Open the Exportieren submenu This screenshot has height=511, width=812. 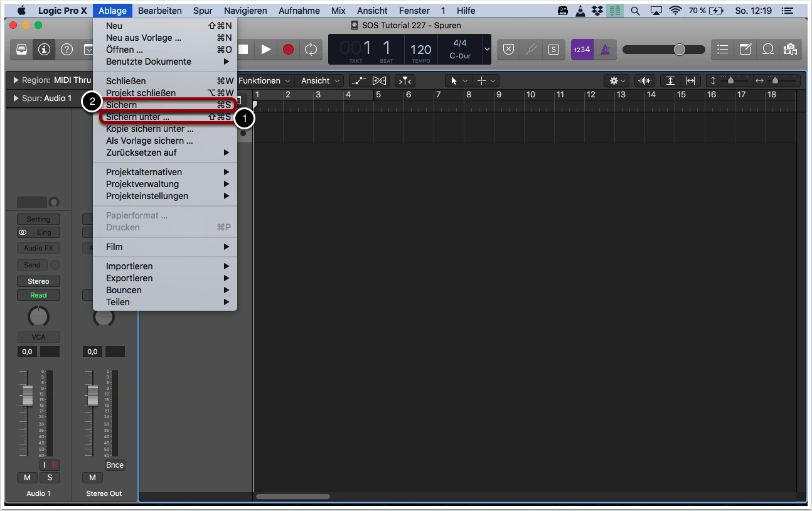[x=129, y=278]
